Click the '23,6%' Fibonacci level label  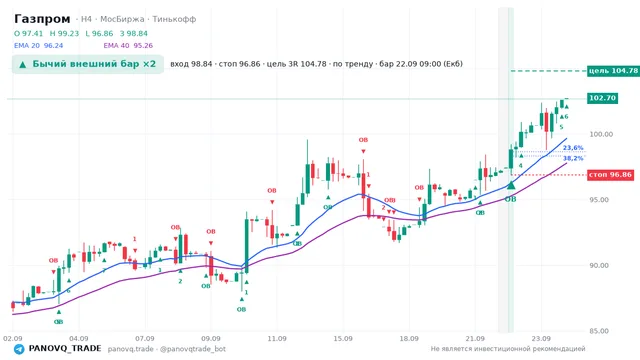pyautogui.click(x=573, y=148)
